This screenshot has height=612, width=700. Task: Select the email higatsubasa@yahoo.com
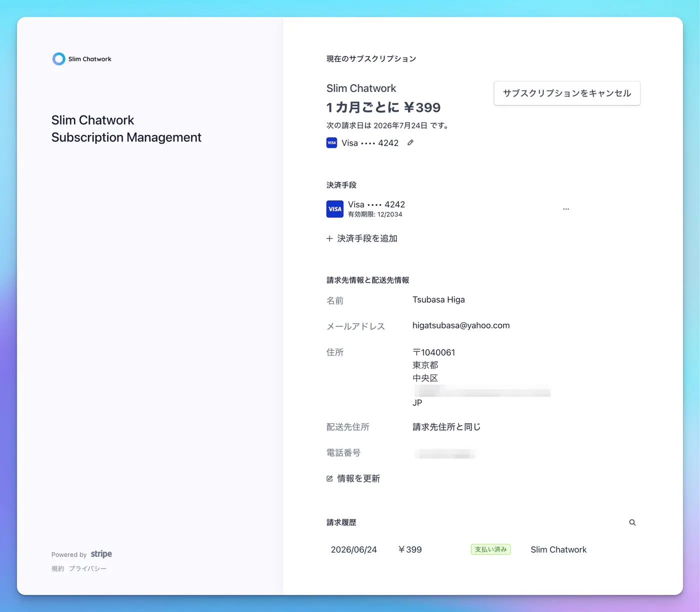click(461, 325)
